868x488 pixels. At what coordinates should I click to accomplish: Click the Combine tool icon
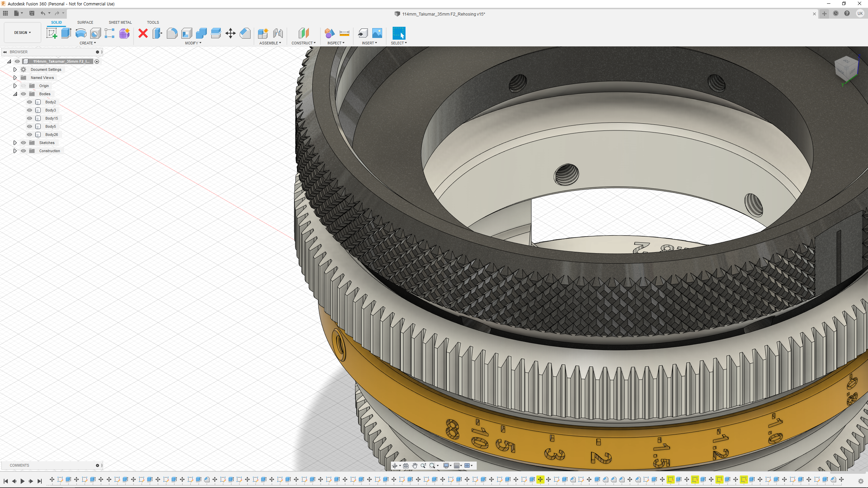201,33
